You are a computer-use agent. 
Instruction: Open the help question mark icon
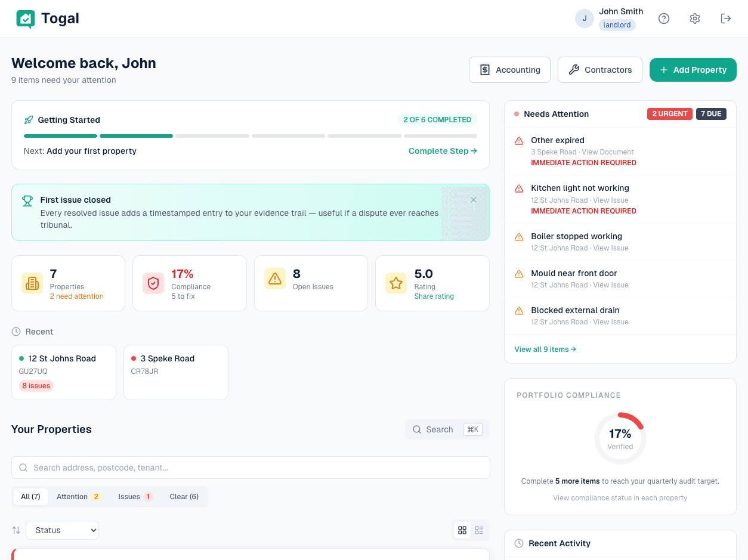[664, 18]
